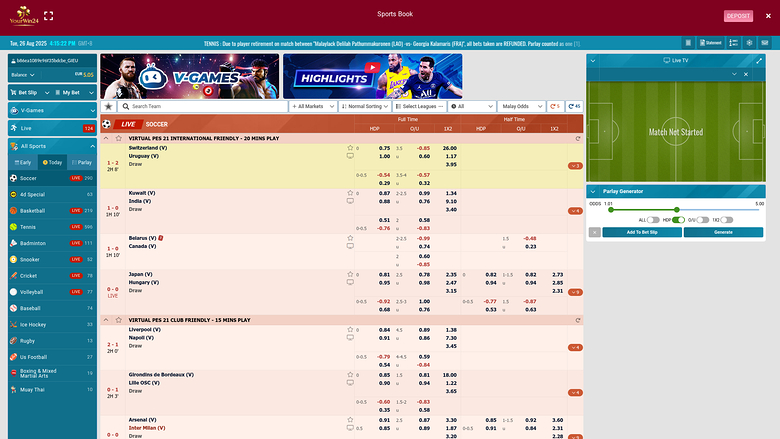Click the 45-second refresh button

(574, 106)
